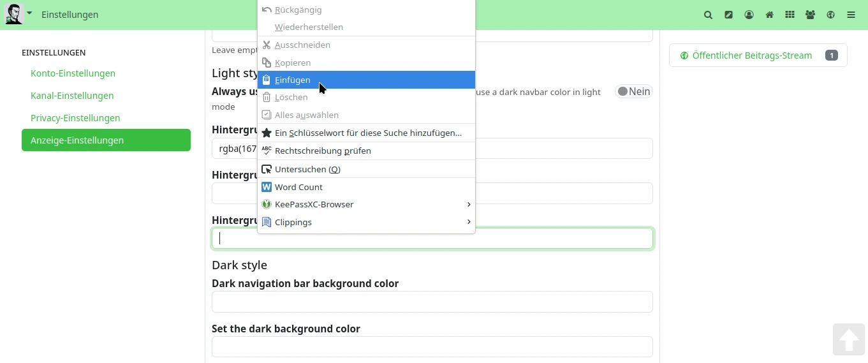This screenshot has height=363, width=868.
Task: Go to the home icon in navbar
Action: (769, 15)
